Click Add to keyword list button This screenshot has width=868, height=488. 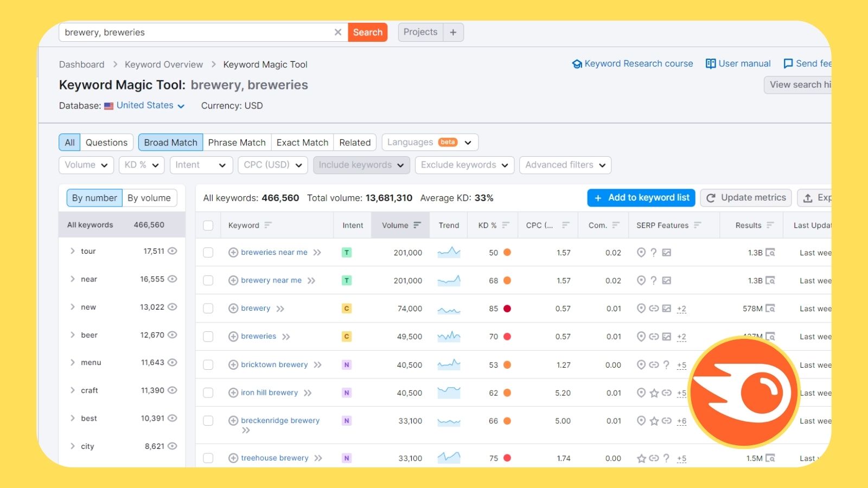coord(641,198)
